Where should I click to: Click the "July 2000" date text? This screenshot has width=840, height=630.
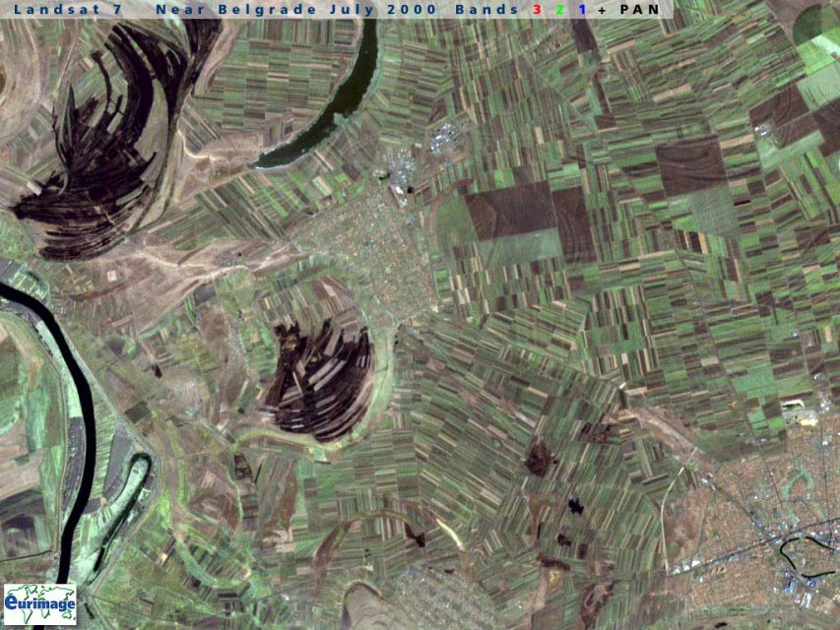tap(383, 9)
